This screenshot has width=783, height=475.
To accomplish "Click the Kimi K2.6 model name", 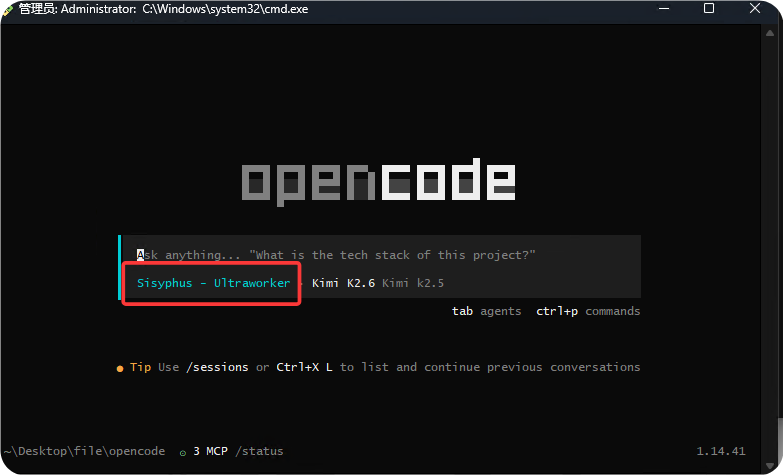I will [343, 283].
